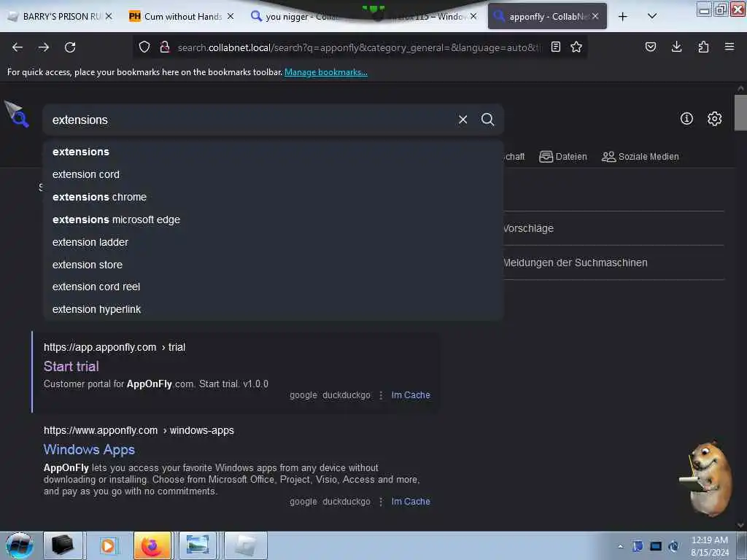Open the picture viewer taskbar item
This screenshot has height=560, width=747.
tap(197, 545)
